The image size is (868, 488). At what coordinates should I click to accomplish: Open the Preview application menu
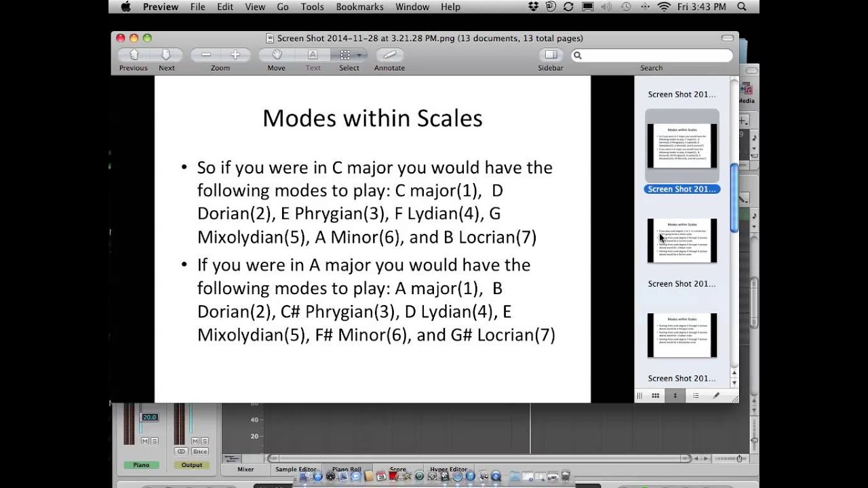pyautogui.click(x=161, y=7)
